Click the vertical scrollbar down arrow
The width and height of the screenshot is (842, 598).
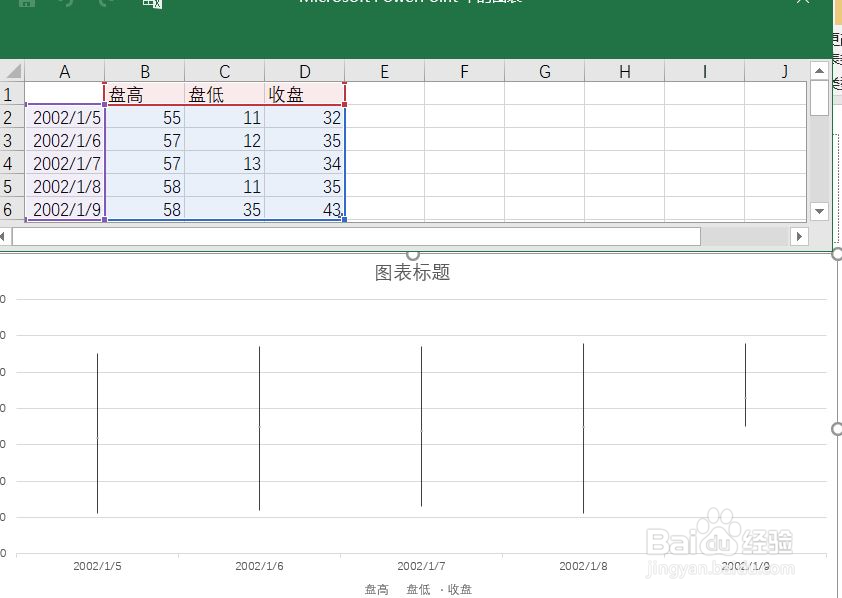click(820, 212)
